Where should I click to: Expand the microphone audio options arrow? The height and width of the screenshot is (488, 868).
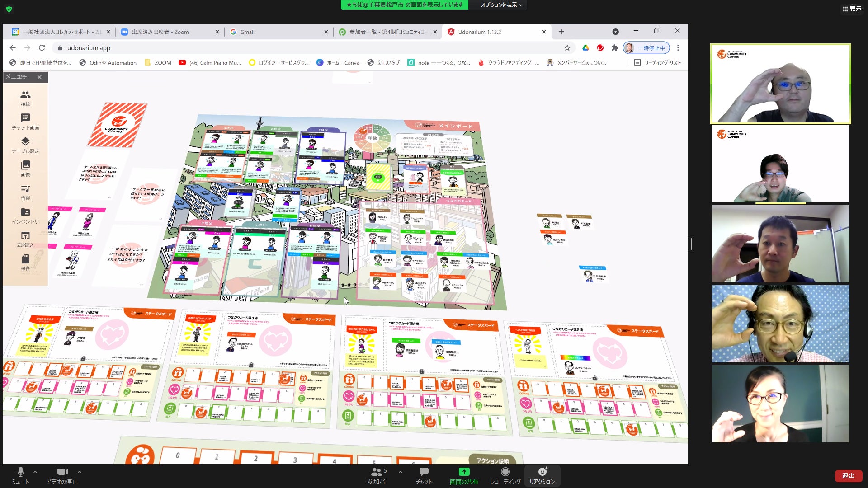pos(35,472)
